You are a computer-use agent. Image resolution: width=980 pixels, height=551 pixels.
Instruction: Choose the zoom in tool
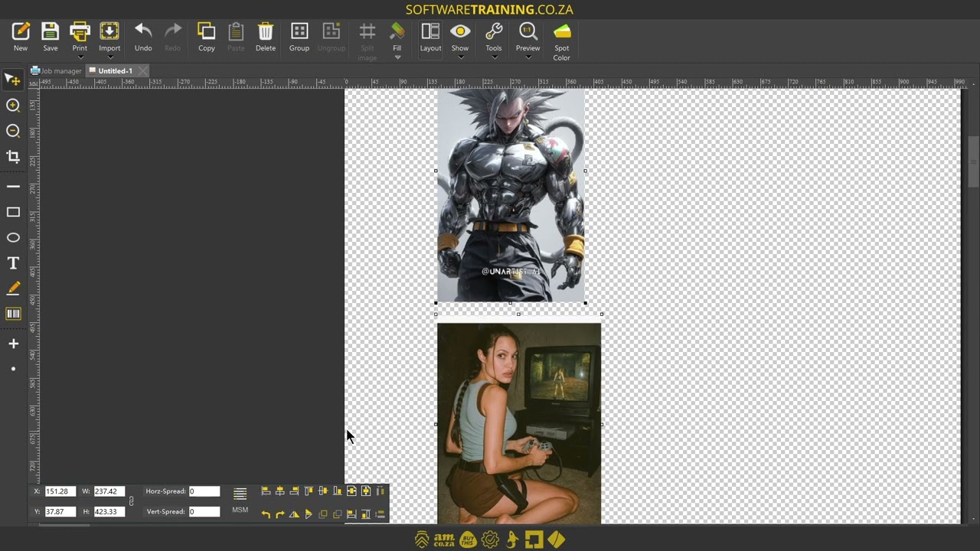click(x=13, y=106)
